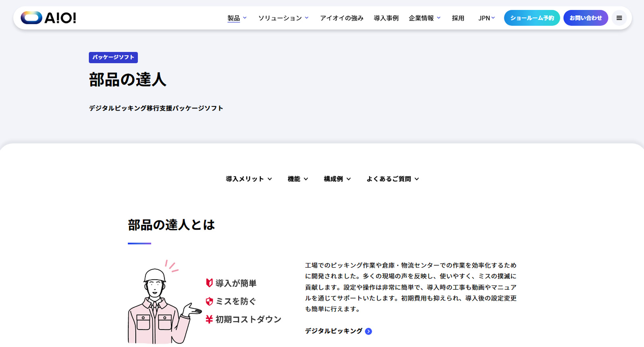Click ショールーム予約 button

pos(532,18)
